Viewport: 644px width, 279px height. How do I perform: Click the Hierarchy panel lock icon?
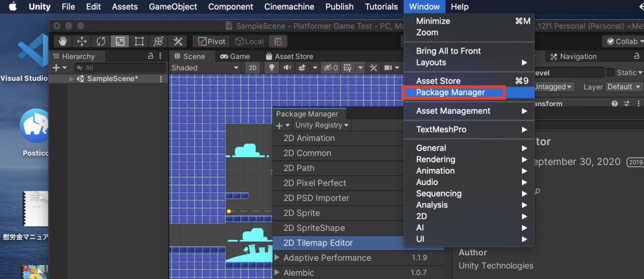(x=151, y=56)
